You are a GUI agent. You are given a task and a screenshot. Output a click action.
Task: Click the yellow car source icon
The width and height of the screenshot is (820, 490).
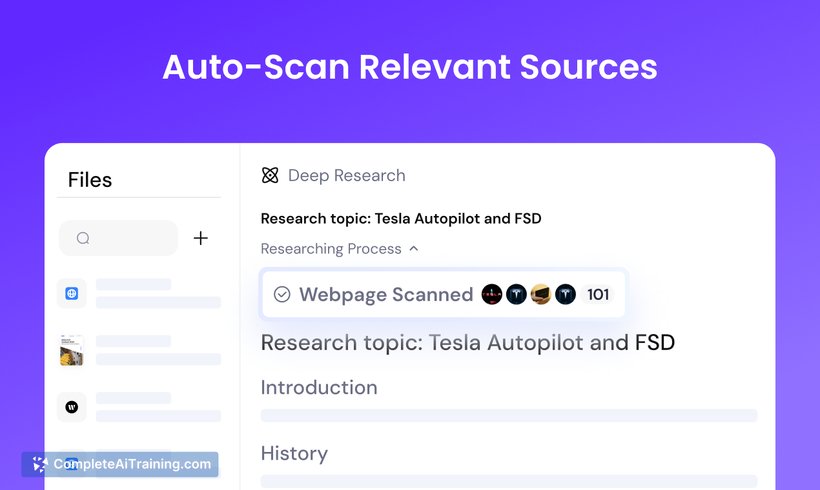[x=541, y=294]
